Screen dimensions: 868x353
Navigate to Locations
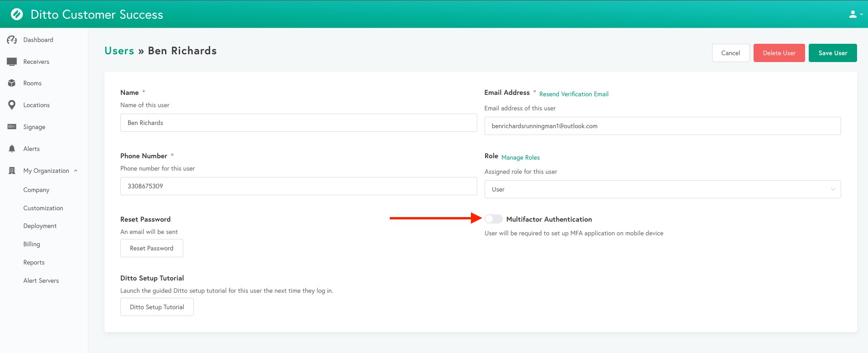(x=36, y=105)
